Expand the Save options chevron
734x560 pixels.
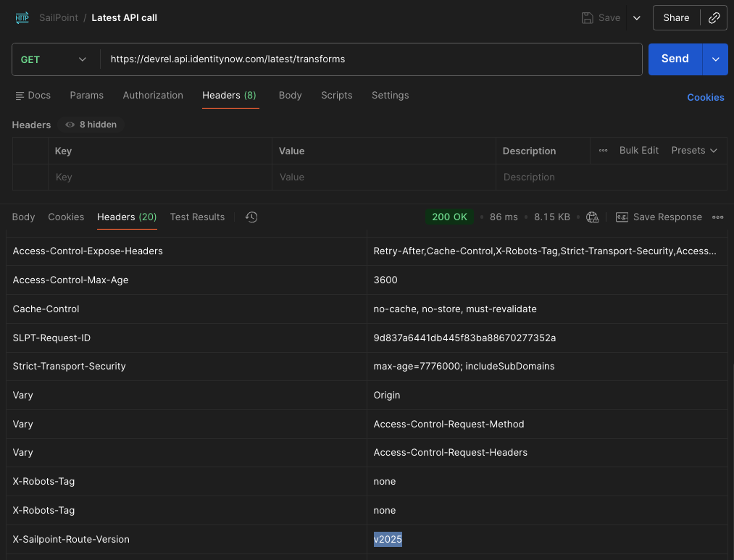(x=637, y=18)
